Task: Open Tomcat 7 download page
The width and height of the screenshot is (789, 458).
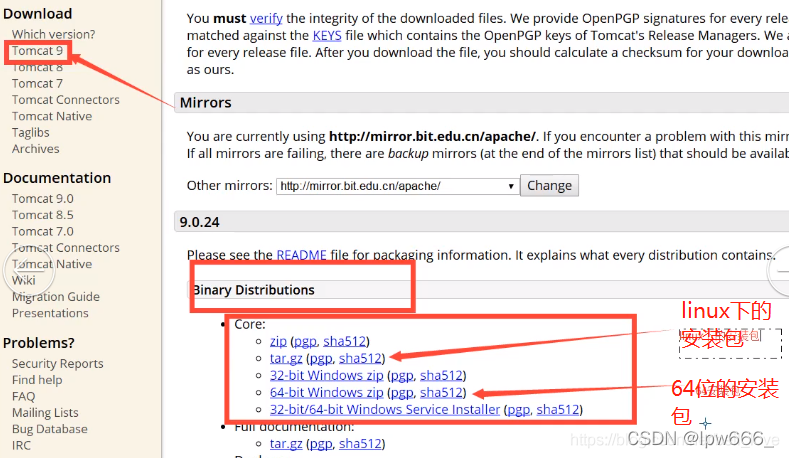Action: [37, 84]
